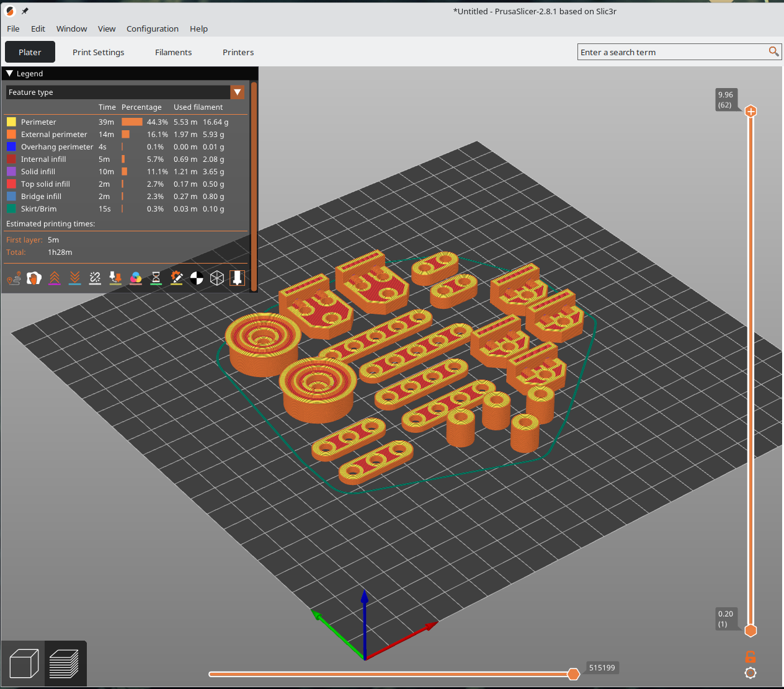Switch to 3D editor view cube button
This screenshot has height=689, width=784.
coord(24,664)
